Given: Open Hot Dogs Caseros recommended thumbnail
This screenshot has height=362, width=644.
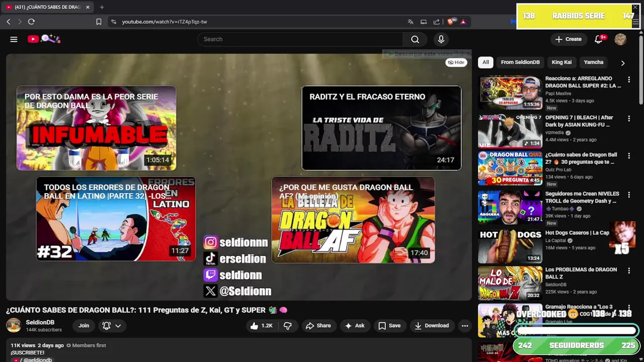Looking at the screenshot, I should 510,246.
